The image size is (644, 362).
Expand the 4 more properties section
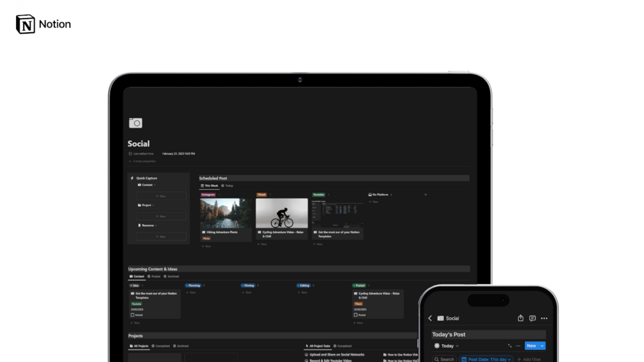click(x=142, y=161)
